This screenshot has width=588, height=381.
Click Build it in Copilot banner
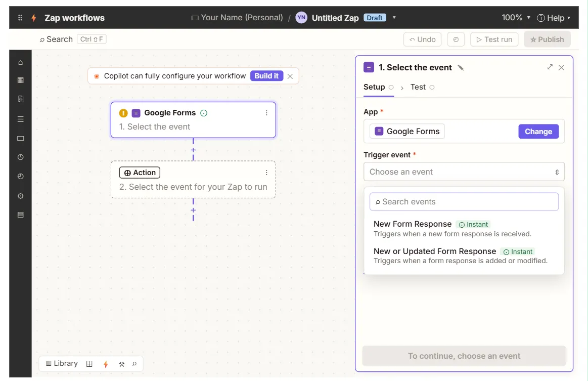point(266,76)
